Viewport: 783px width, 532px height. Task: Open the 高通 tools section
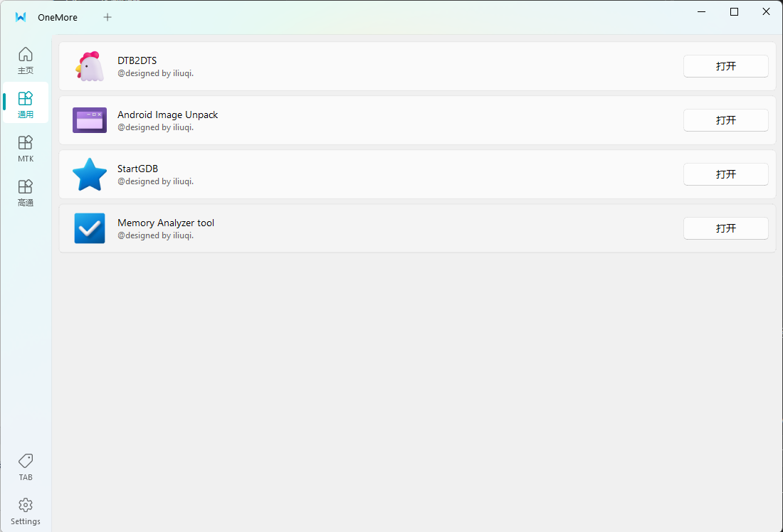(x=26, y=192)
